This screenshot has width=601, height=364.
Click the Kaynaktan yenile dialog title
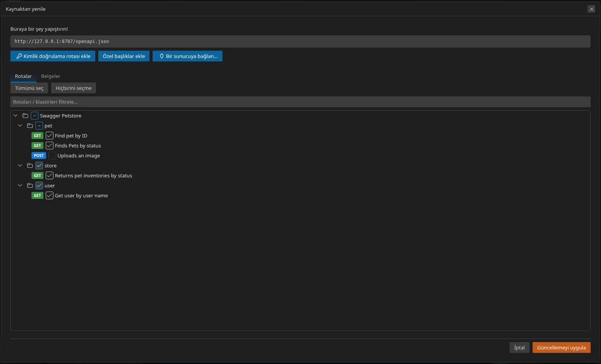tap(26, 9)
